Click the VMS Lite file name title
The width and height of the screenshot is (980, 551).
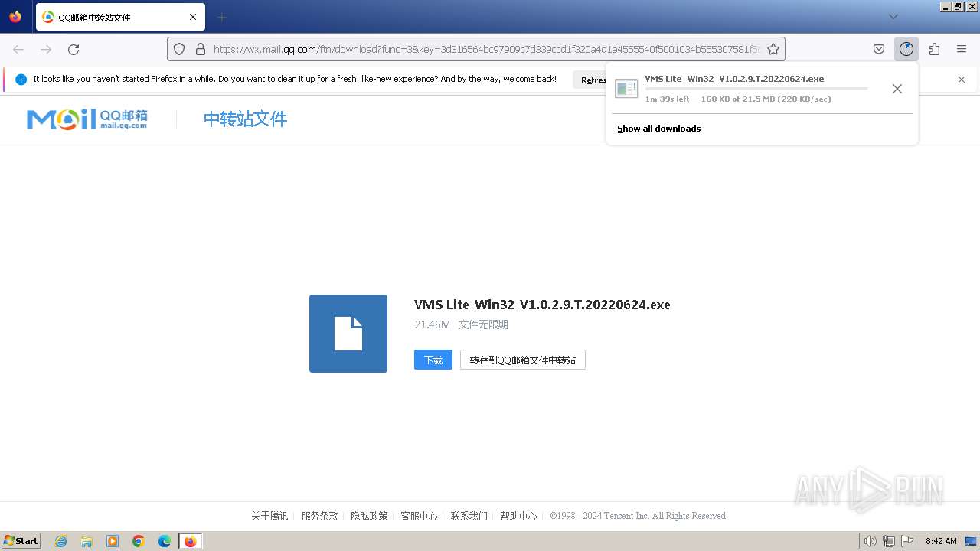[x=542, y=305]
